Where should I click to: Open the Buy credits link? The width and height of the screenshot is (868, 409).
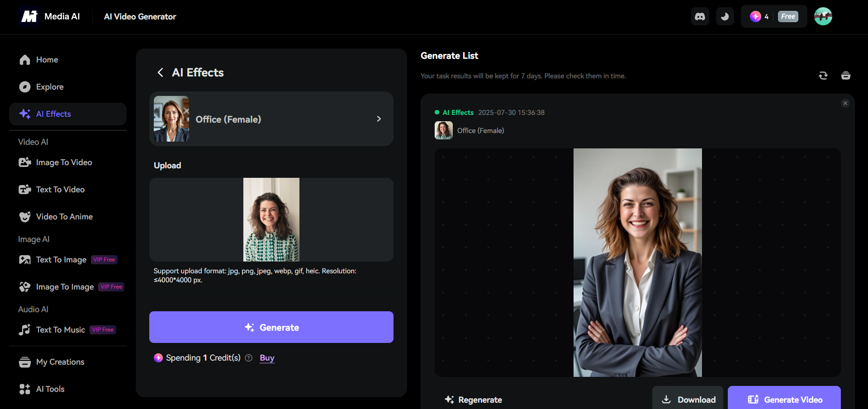pyautogui.click(x=267, y=358)
